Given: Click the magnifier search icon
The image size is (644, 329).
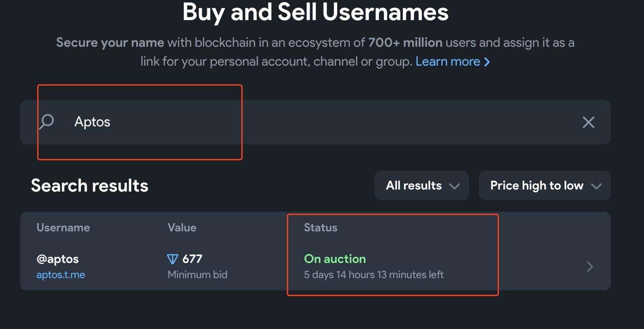Looking at the screenshot, I should tap(47, 122).
